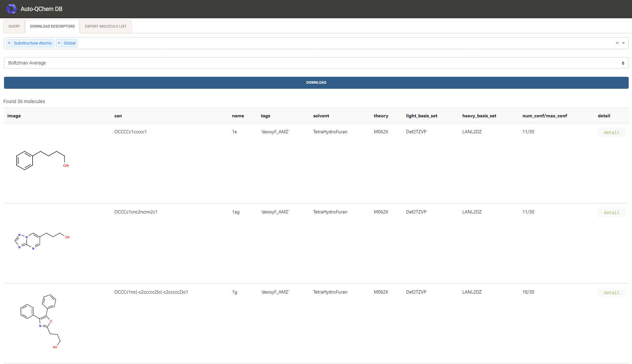Open detail for molecule 1e
The image size is (632, 364).
coord(611,133)
